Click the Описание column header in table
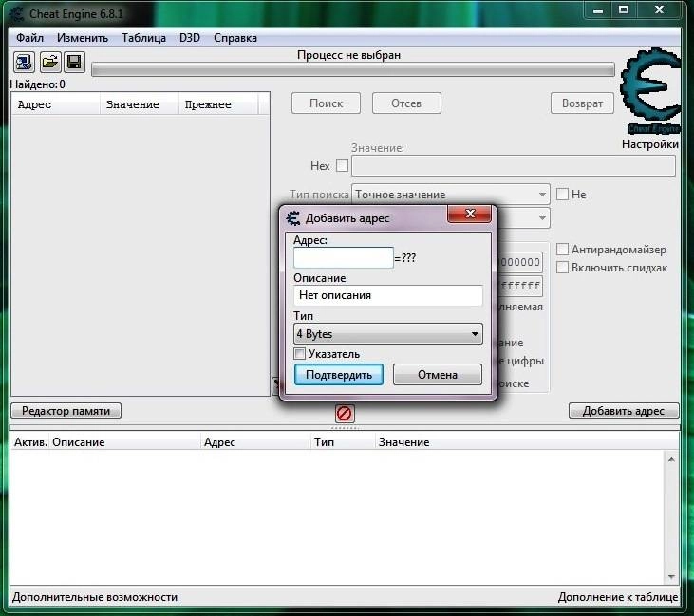This screenshot has width=694, height=616. click(x=124, y=442)
